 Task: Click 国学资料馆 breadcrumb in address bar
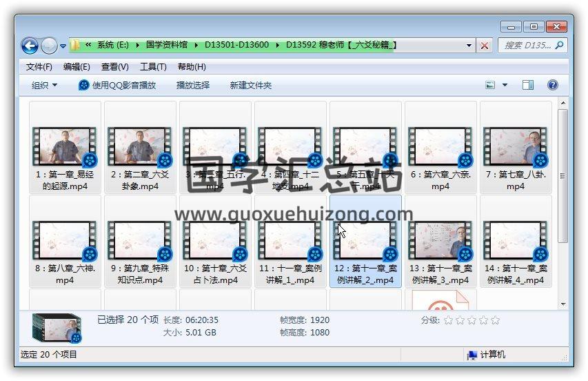(x=167, y=46)
